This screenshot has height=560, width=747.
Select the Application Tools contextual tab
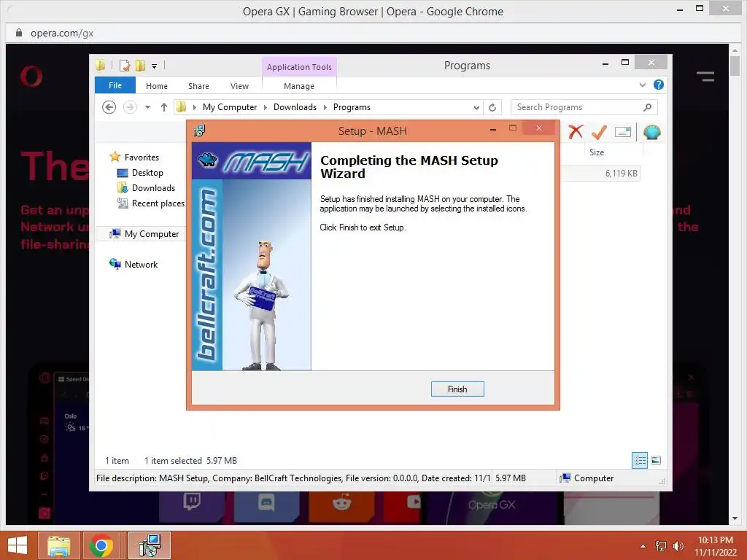pos(299,66)
